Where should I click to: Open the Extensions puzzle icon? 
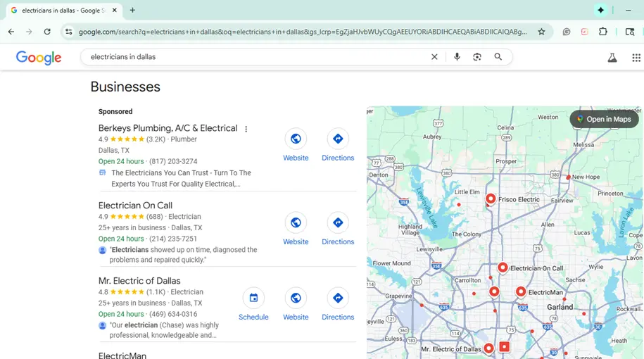[603, 32]
